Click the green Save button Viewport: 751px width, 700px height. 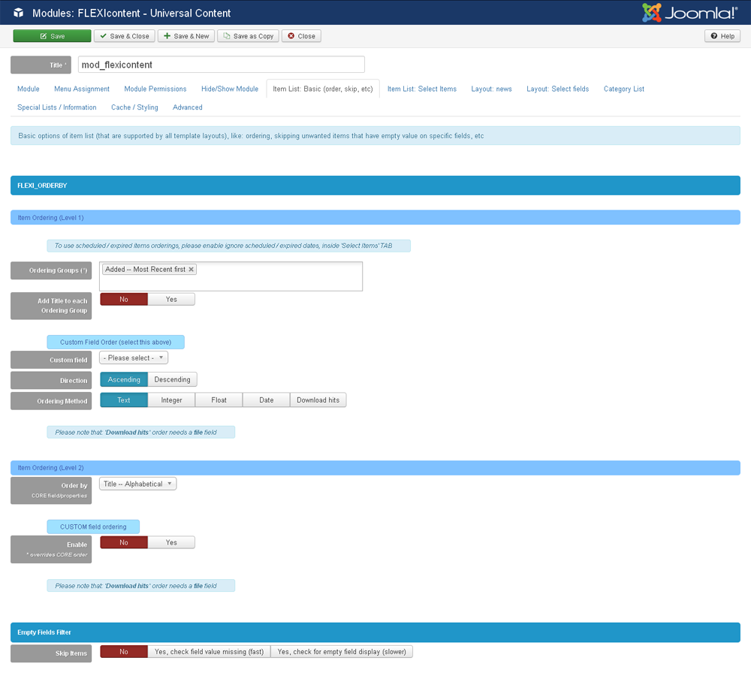[53, 36]
